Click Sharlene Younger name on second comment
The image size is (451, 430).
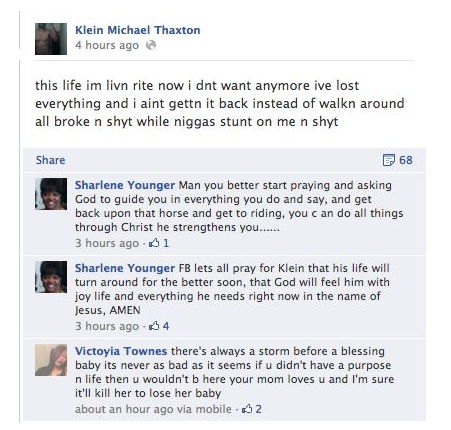click(x=125, y=268)
